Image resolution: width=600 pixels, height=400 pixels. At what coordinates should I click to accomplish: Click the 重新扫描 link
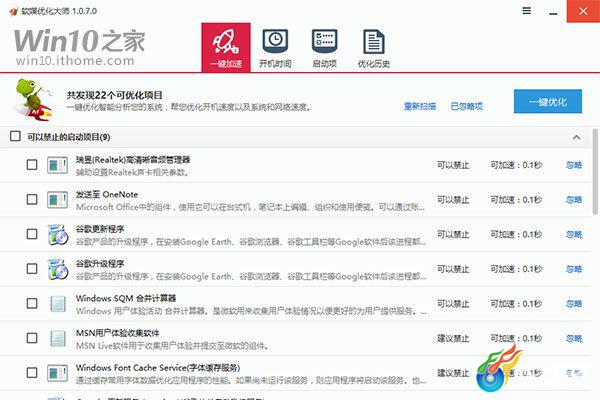pyautogui.click(x=420, y=106)
